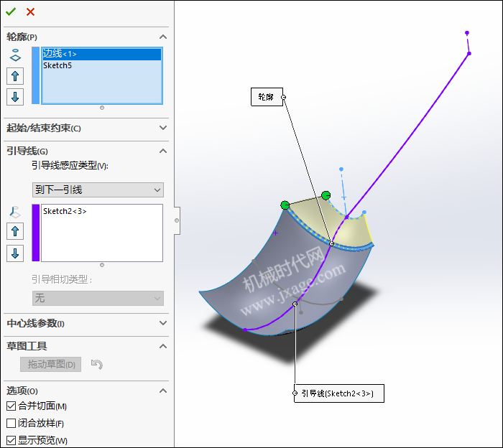Confirm the loft with the green checkmark
The image size is (503, 448).
(11, 12)
